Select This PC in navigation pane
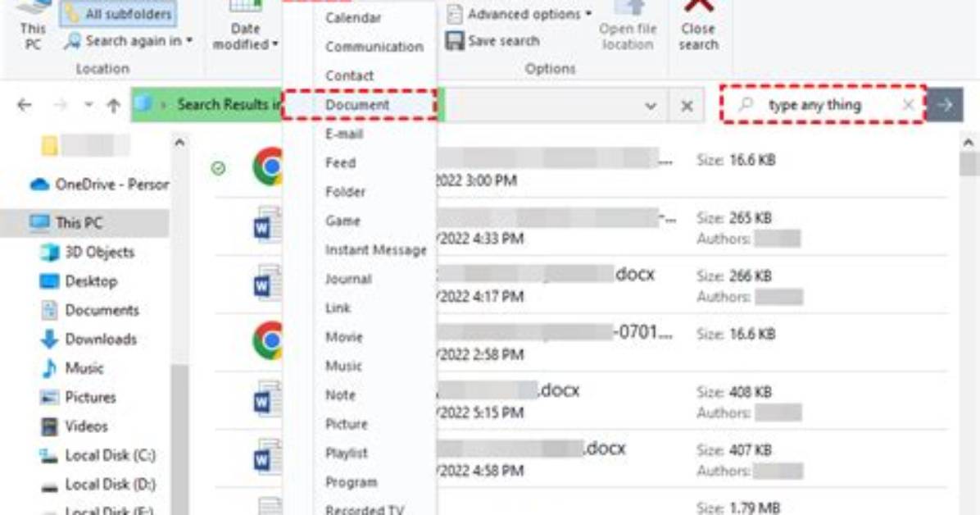 85,223
